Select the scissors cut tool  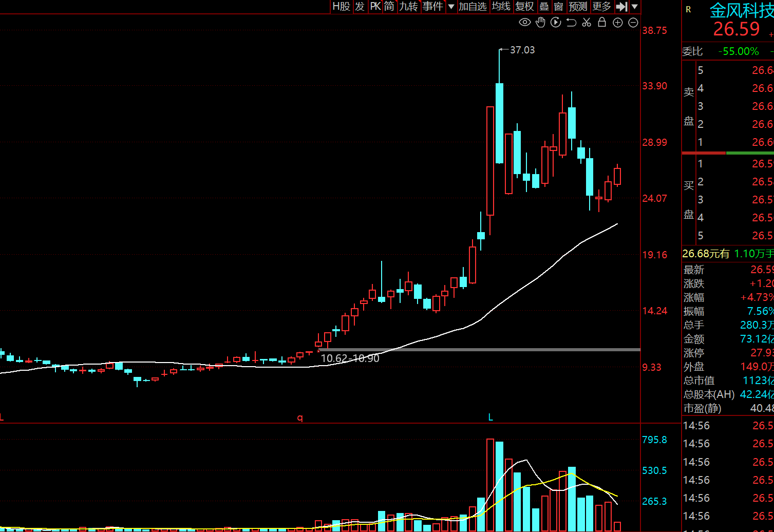tap(587, 22)
